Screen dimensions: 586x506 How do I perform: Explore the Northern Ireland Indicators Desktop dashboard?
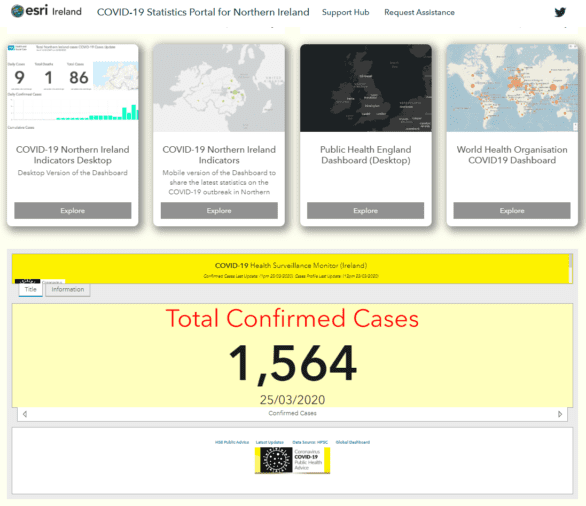point(73,210)
